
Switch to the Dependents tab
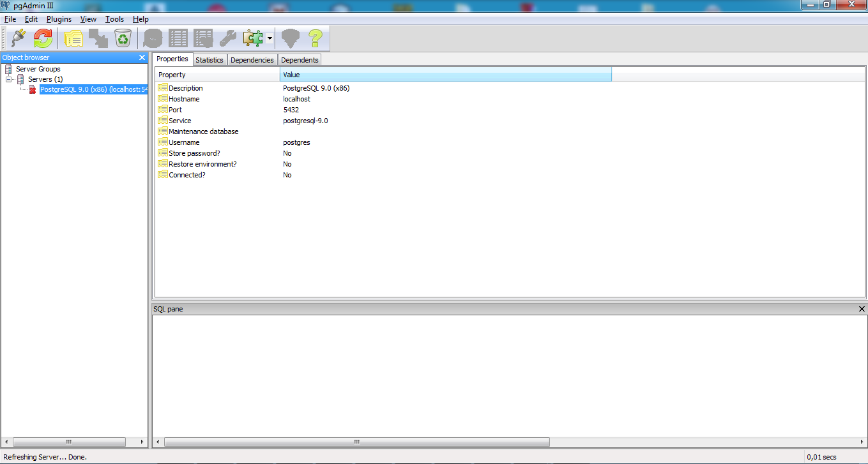click(x=300, y=59)
